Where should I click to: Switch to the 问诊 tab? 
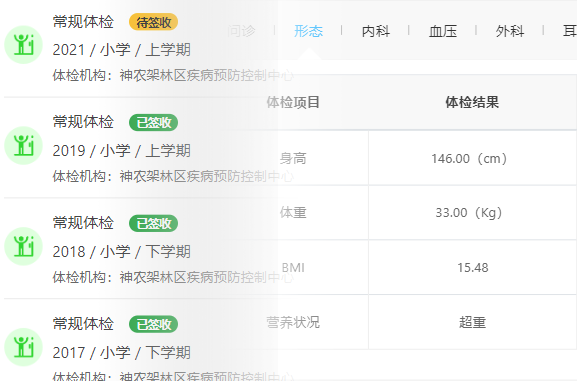point(241,31)
